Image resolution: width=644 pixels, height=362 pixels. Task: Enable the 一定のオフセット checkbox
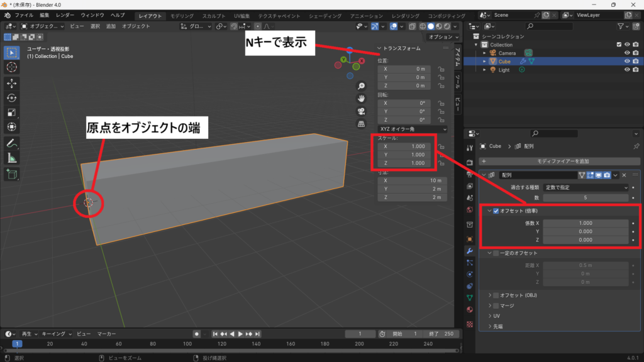497,253
